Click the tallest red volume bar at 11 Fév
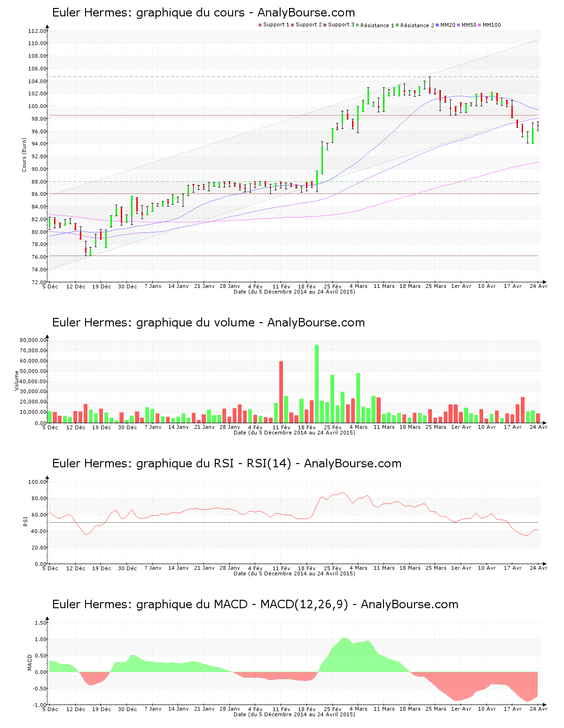This screenshot has width=564, height=728. 281,392
